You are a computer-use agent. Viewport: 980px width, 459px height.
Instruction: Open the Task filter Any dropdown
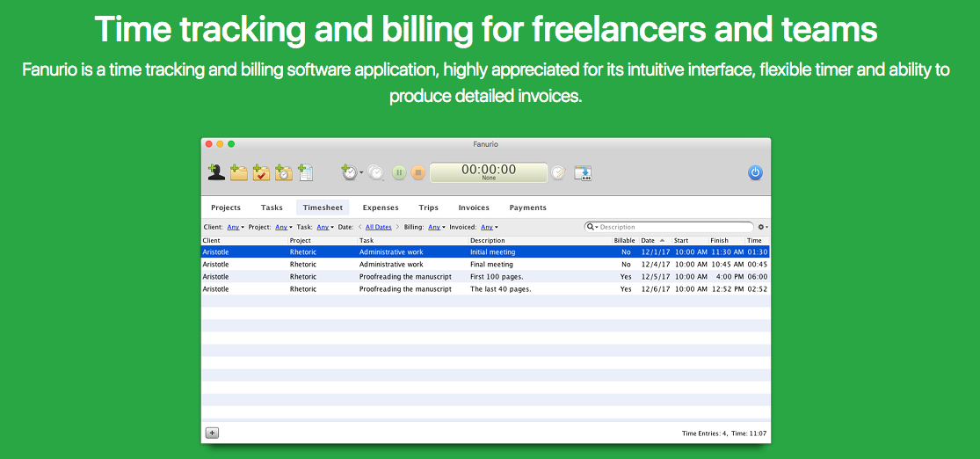click(x=325, y=227)
